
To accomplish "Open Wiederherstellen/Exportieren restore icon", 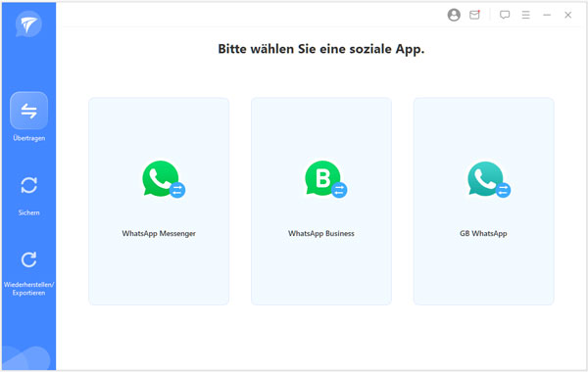I will click(28, 259).
